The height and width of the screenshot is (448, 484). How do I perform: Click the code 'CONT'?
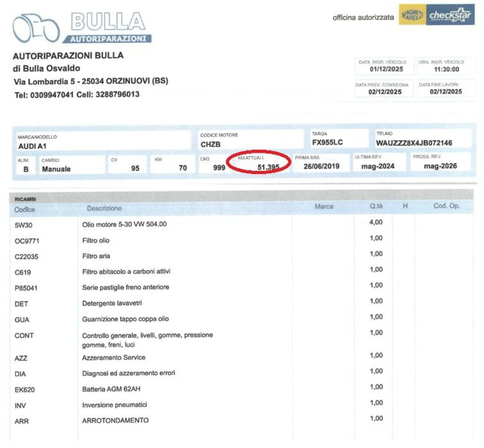(24, 335)
